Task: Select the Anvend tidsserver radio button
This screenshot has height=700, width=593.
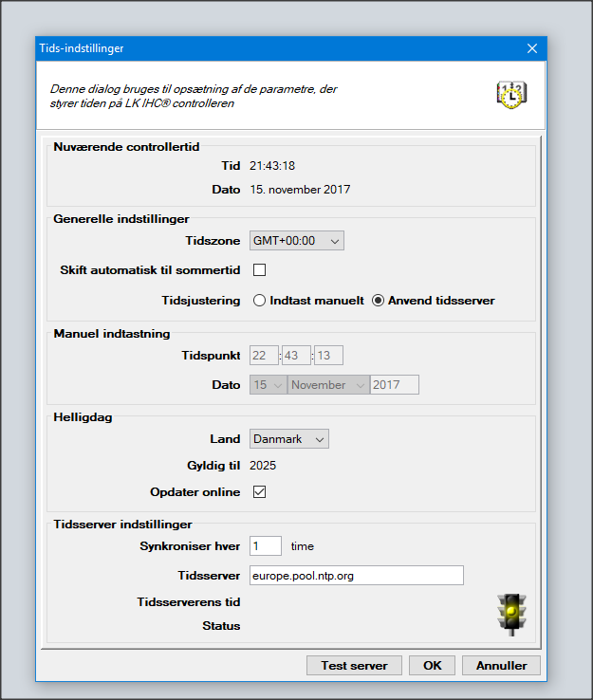Action: [x=378, y=301]
